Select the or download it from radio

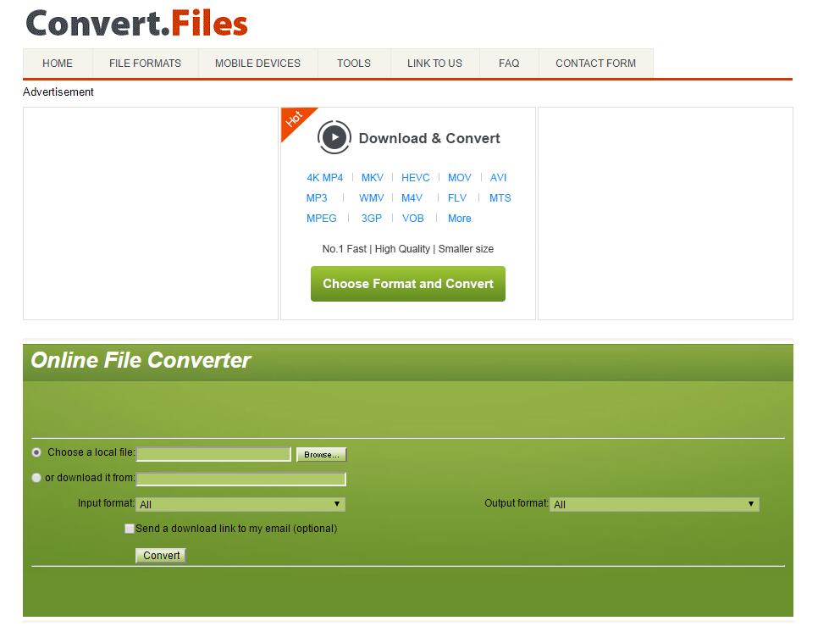pos(36,478)
